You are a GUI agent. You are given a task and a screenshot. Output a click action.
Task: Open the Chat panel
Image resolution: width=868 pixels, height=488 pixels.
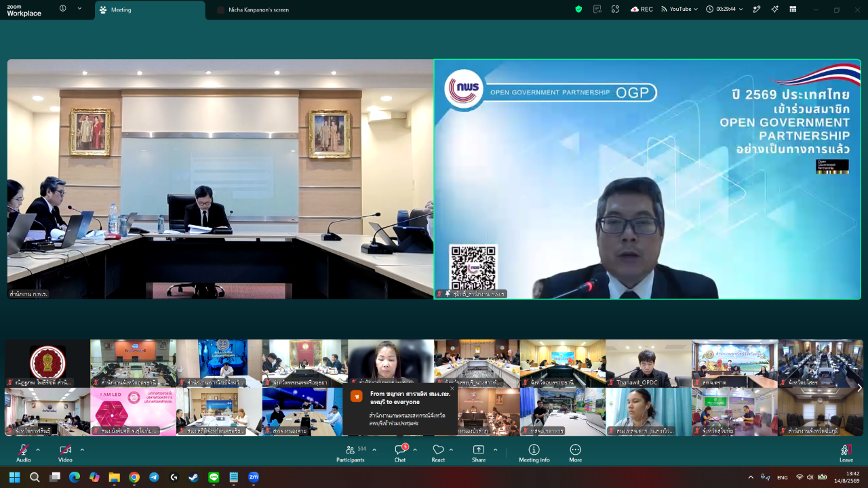[x=400, y=453]
